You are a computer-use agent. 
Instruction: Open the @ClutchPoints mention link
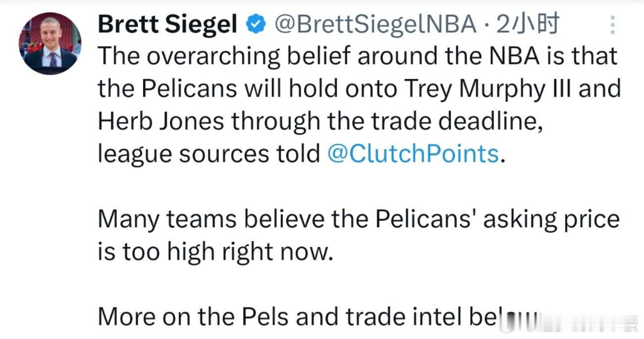pyautogui.click(x=413, y=154)
